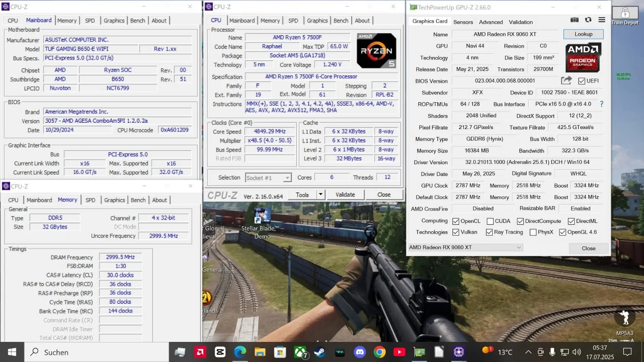Open the AMD Radeon RX 9060 XT card dropdown
The image size is (644, 362).
pyautogui.click(x=465, y=247)
